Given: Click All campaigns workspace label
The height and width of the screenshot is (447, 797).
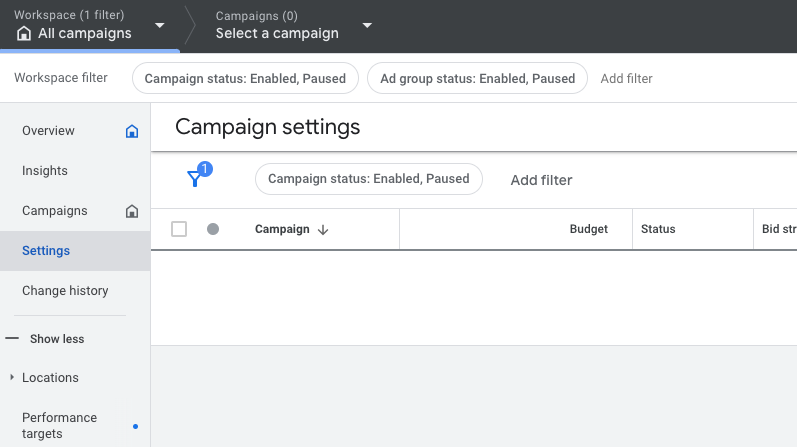Looking at the screenshot, I should [x=85, y=34].
